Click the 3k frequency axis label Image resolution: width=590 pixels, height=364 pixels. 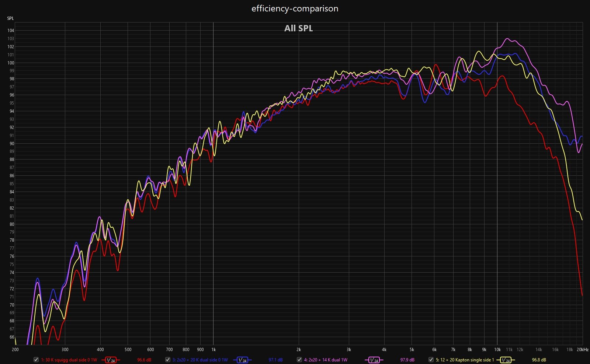point(349,350)
